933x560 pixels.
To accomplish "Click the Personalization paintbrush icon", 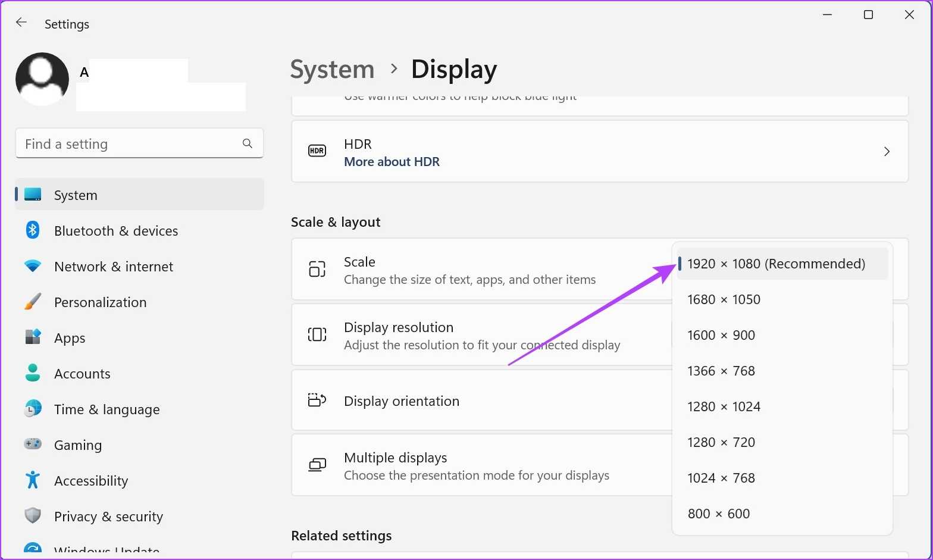I will 33,302.
